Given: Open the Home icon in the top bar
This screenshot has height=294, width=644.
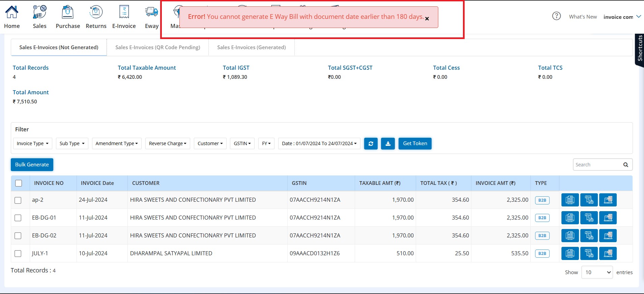Looking at the screenshot, I should pyautogui.click(x=12, y=12).
